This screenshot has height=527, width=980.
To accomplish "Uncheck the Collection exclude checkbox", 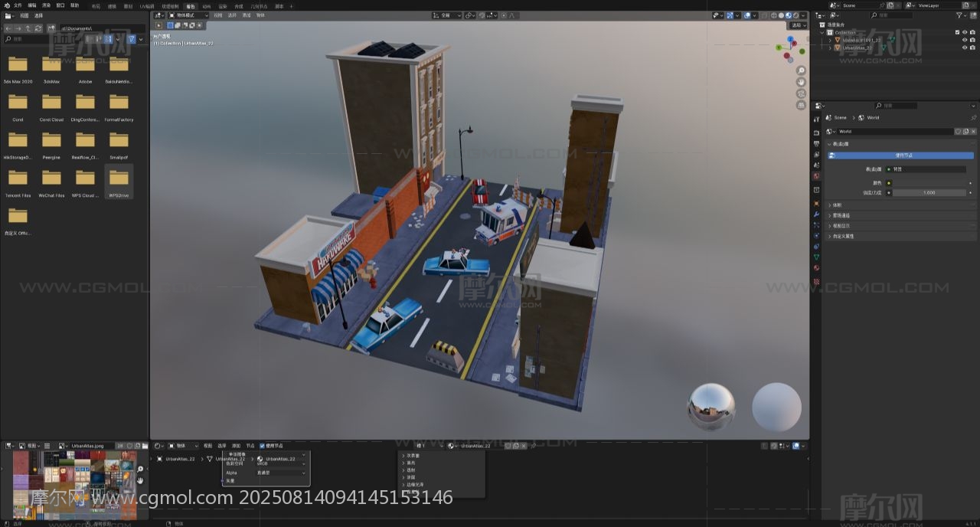I will click(x=957, y=32).
